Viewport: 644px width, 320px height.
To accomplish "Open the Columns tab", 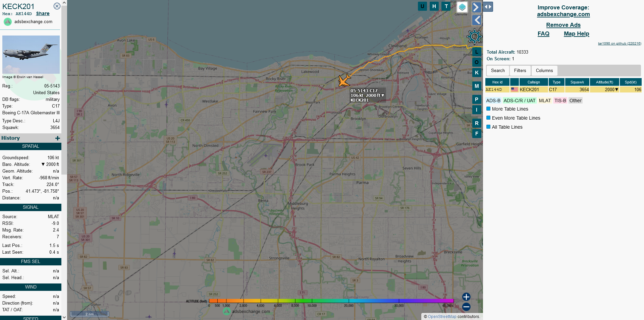I will pos(544,71).
